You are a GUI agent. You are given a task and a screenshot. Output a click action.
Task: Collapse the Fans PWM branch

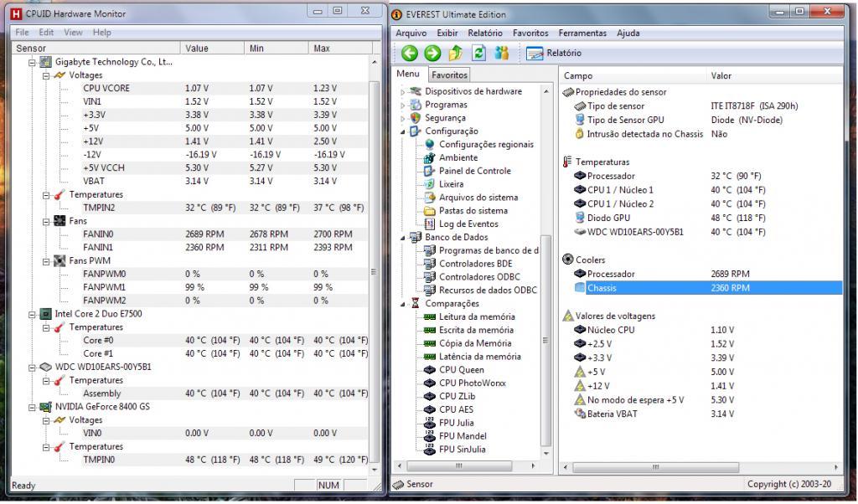tap(46, 261)
